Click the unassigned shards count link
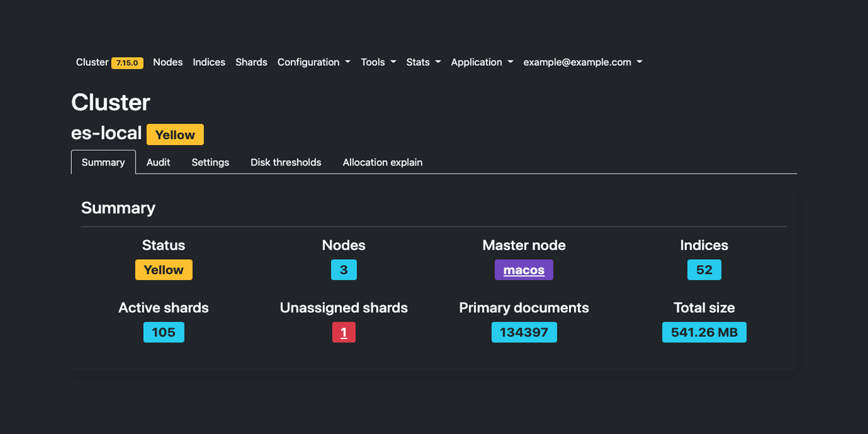The image size is (868, 434). (343, 332)
